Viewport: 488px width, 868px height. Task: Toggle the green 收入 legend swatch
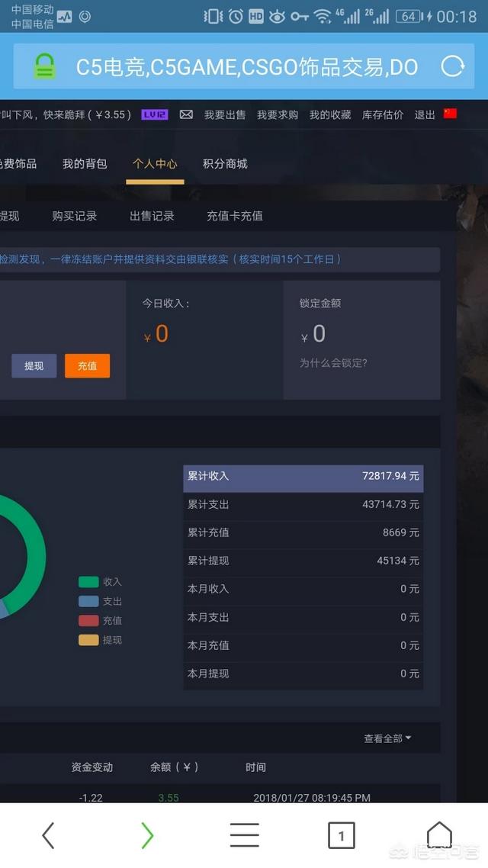point(88,582)
